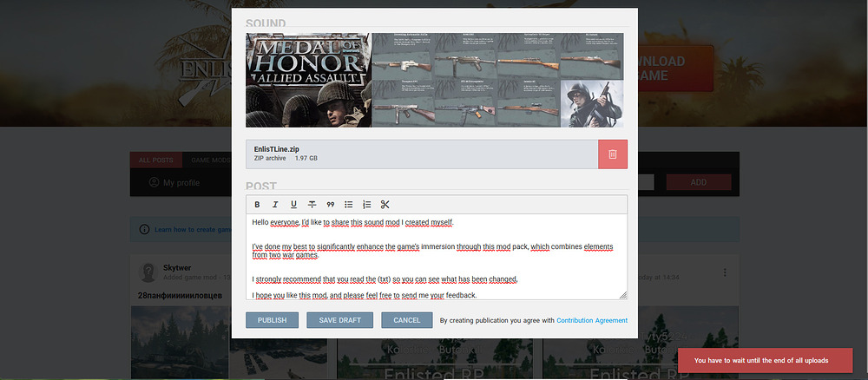Delete the EnlisTLine.zip attachment with trash icon
Screen dimensions: 868x380
tap(613, 154)
